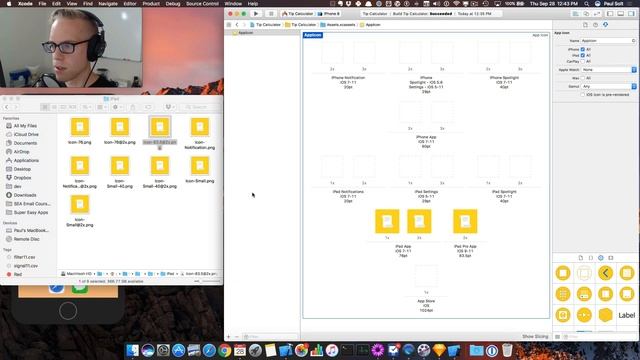This screenshot has width=640, height=360.
Task: Open the Macintosh HD path item
Action: point(77,273)
